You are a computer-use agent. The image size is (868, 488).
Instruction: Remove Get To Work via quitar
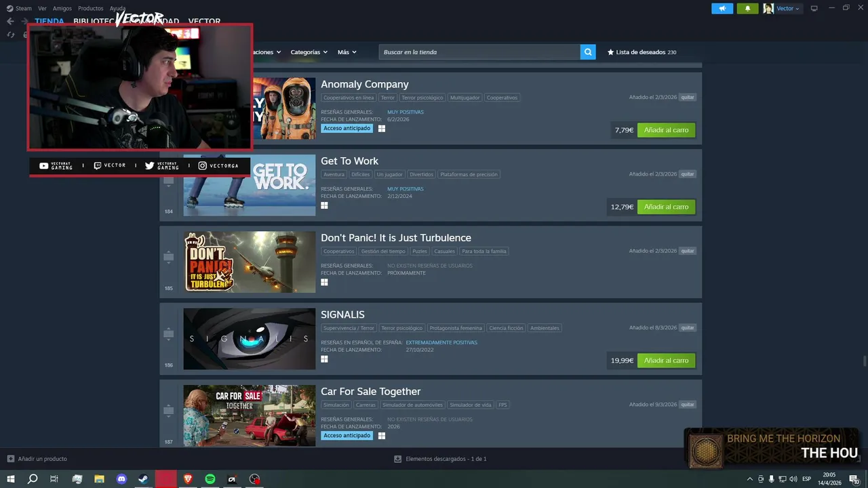688,174
